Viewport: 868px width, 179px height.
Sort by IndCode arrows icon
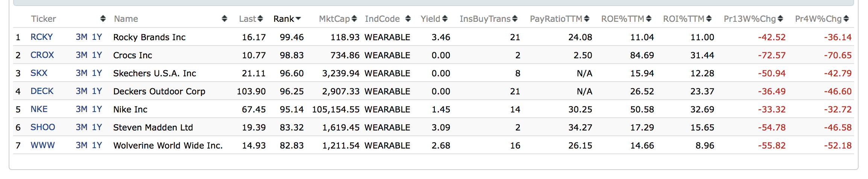click(x=408, y=19)
